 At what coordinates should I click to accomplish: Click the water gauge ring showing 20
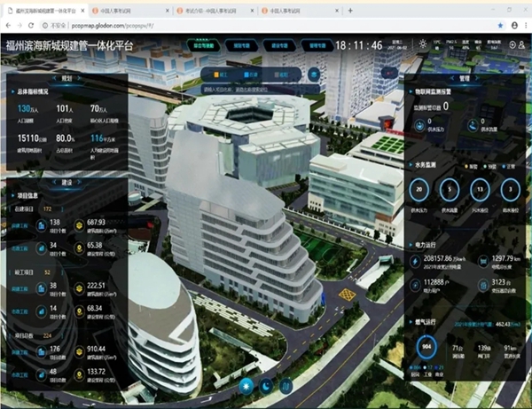pyautogui.click(x=419, y=190)
